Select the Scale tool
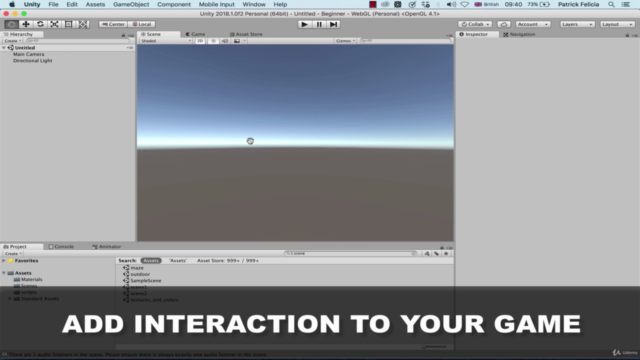The width and height of the screenshot is (640, 360). [x=54, y=24]
